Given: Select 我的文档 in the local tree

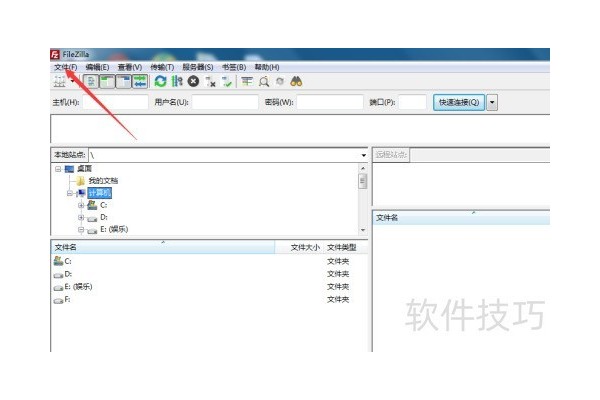Looking at the screenshot, I should (103, 181).
